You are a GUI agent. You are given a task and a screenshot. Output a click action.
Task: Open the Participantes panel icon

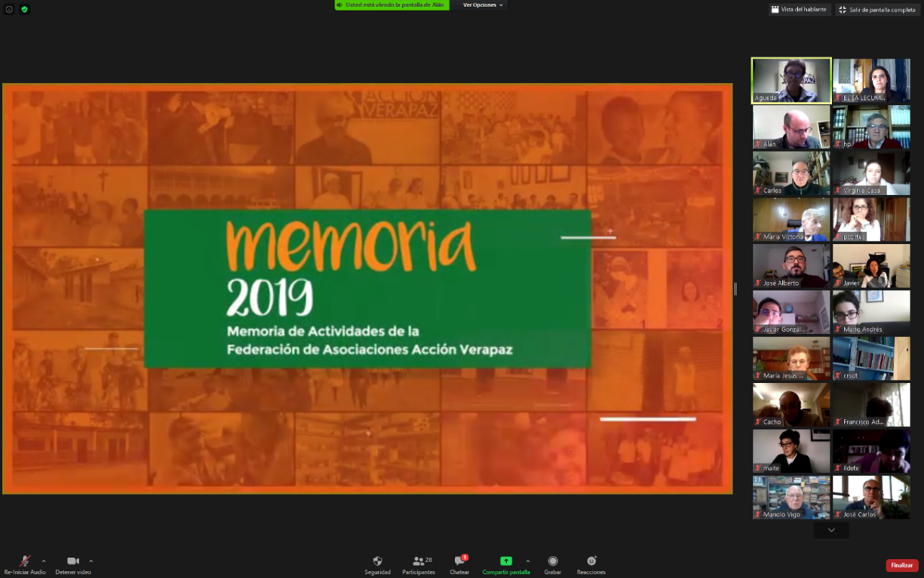pos(418,562)
